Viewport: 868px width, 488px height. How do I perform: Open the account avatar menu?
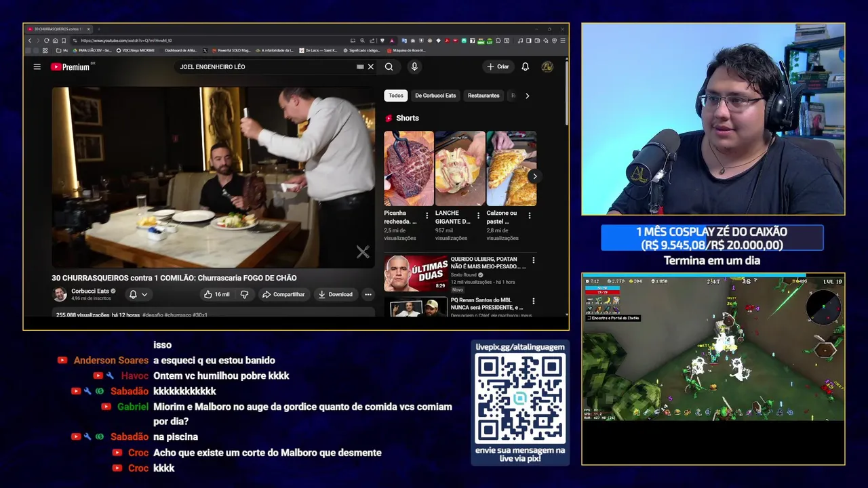(547, 67)
